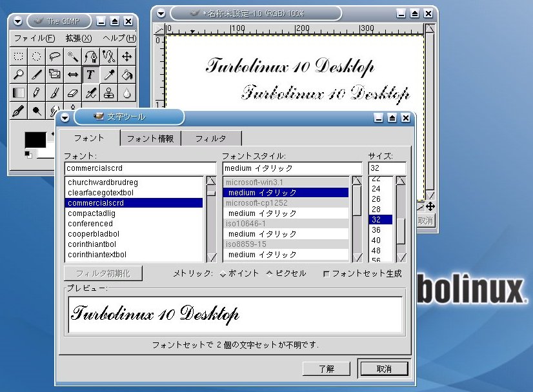Viewport: 533px width, 392px height.
Task: Select the Ink pen tool
Action: point(18,110)
